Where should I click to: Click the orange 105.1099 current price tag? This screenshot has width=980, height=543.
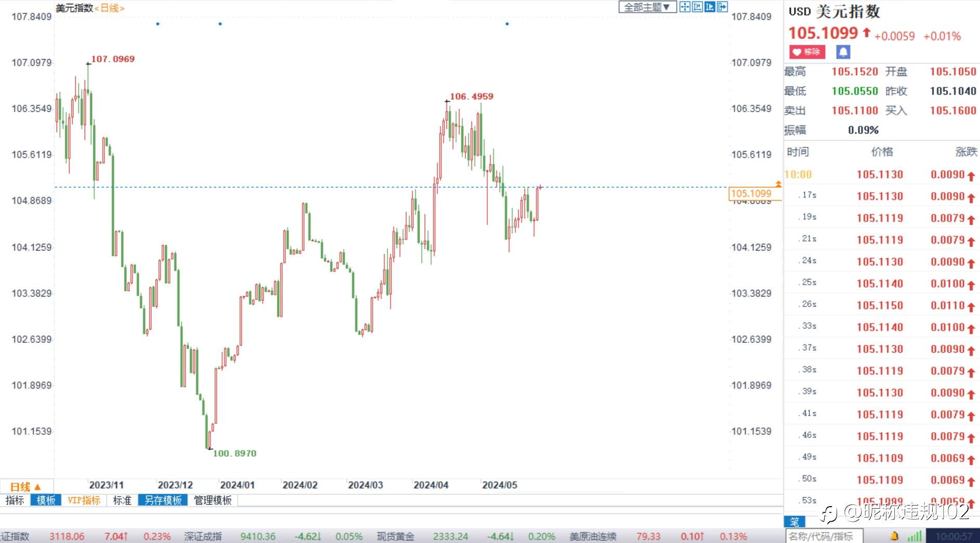coord(754,194)
